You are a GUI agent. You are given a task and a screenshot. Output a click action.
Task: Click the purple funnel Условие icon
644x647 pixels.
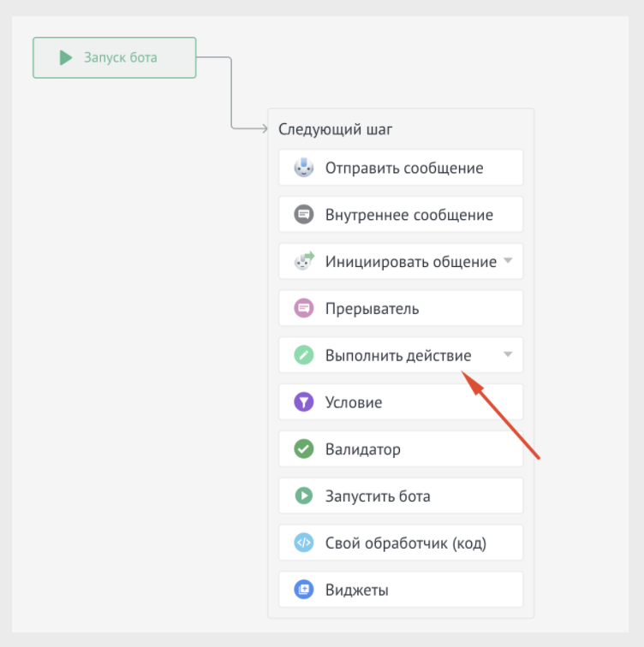tap(304, 402)
